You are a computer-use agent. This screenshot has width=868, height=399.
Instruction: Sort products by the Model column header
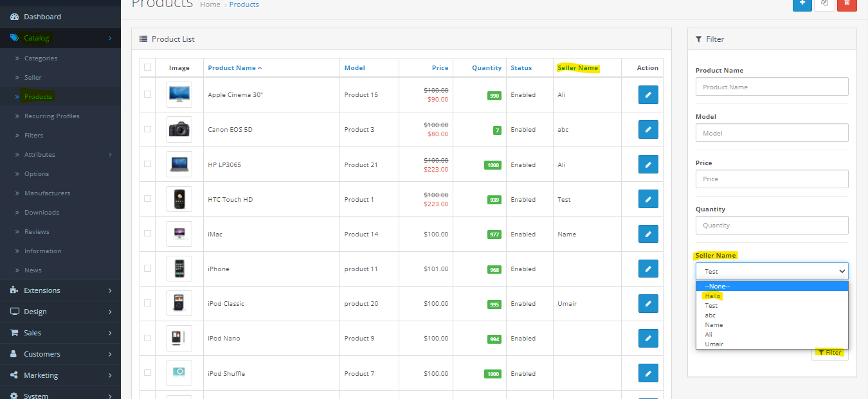354,68
